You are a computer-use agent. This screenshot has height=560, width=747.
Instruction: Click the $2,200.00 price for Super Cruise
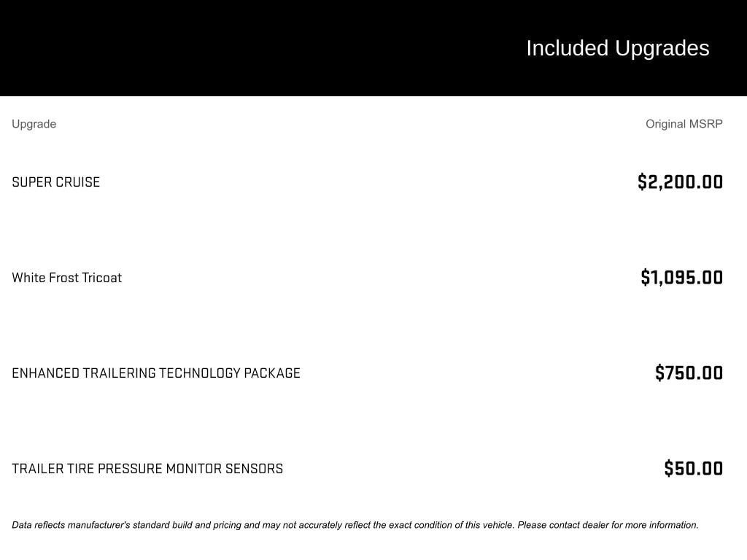[x=680, y=182]
